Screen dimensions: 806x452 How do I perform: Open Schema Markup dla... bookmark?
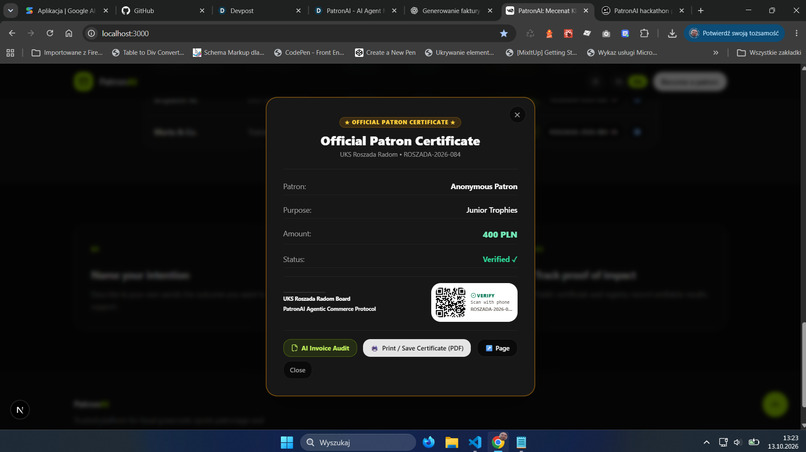228,52
